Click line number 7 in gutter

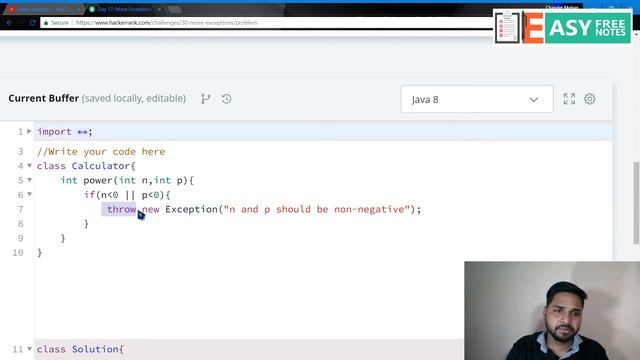20,209
